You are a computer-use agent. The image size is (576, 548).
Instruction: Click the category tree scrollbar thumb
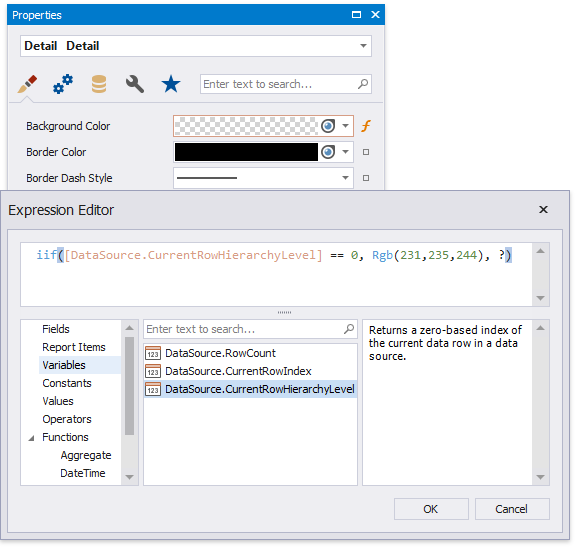coord(129,386)
